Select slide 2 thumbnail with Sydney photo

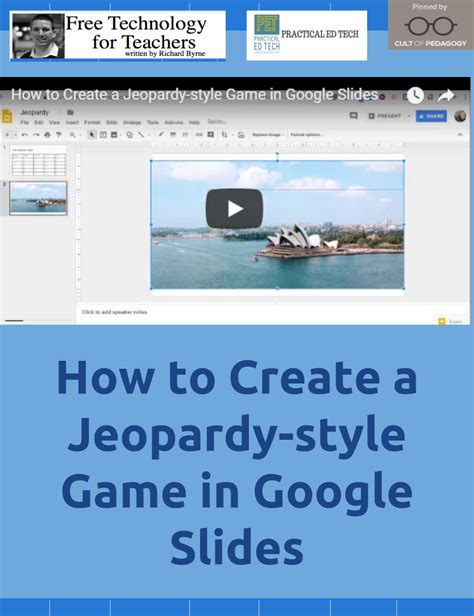pyautogui.click(x=38, y=198)
